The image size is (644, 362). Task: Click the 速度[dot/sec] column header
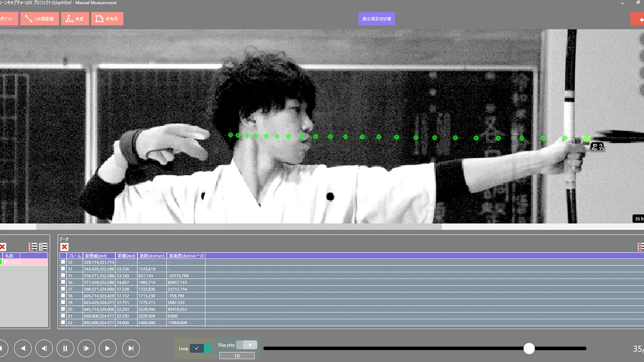152,256
